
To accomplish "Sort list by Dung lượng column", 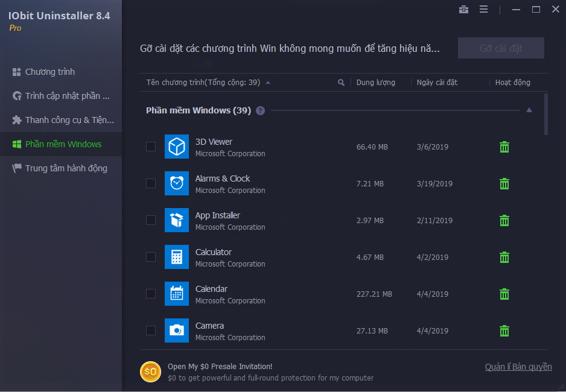I will pos(375,83).
